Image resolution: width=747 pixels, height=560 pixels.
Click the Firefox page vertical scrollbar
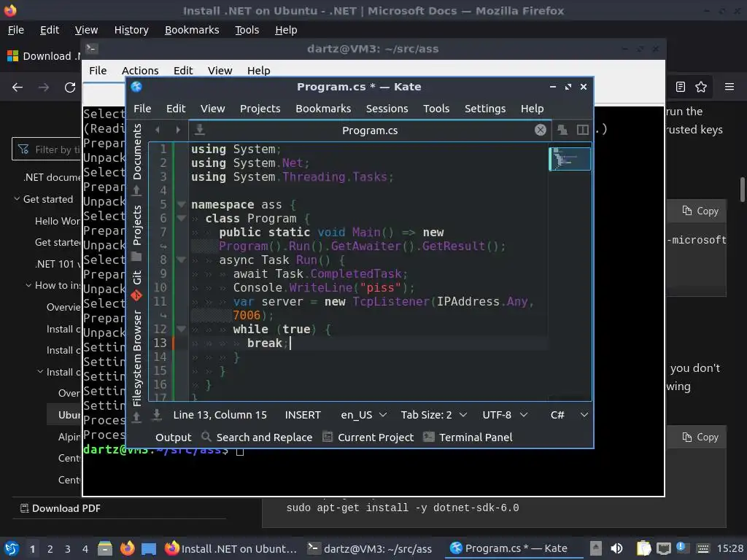pos(742,190)
